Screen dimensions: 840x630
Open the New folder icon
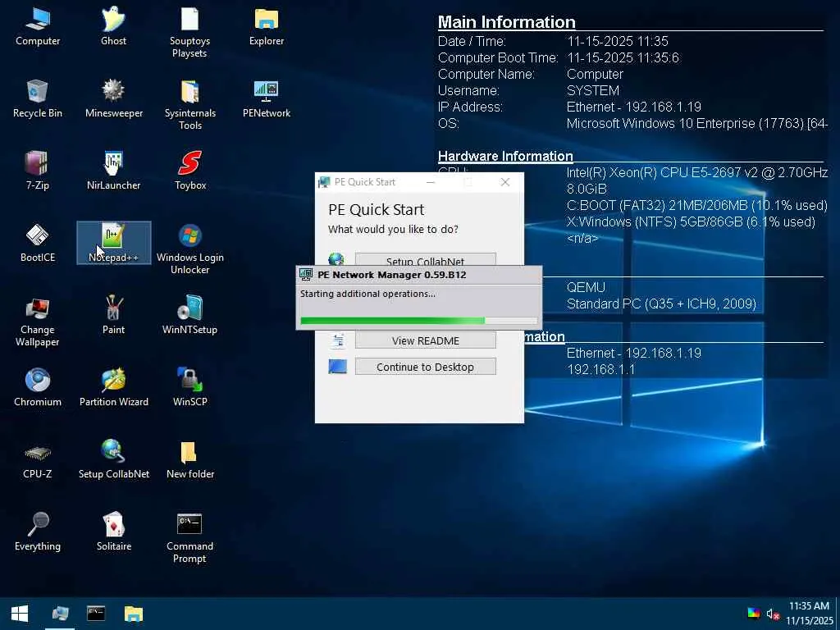189,460
